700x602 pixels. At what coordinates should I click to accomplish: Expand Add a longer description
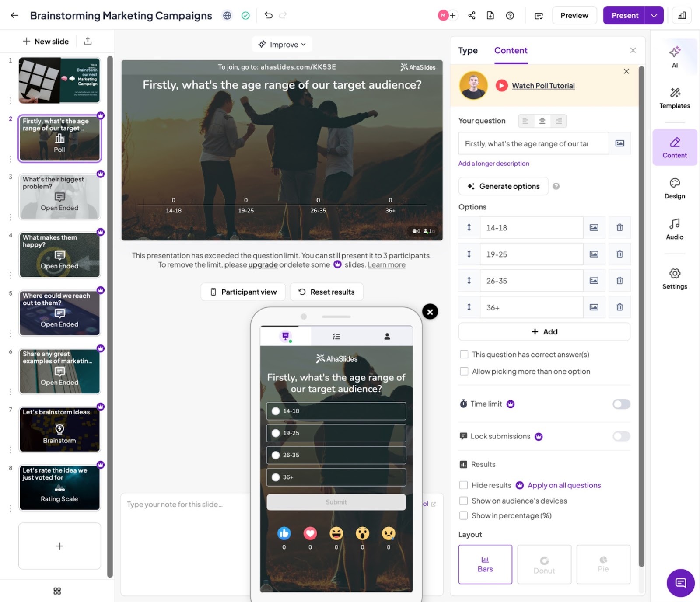(493, 163)
